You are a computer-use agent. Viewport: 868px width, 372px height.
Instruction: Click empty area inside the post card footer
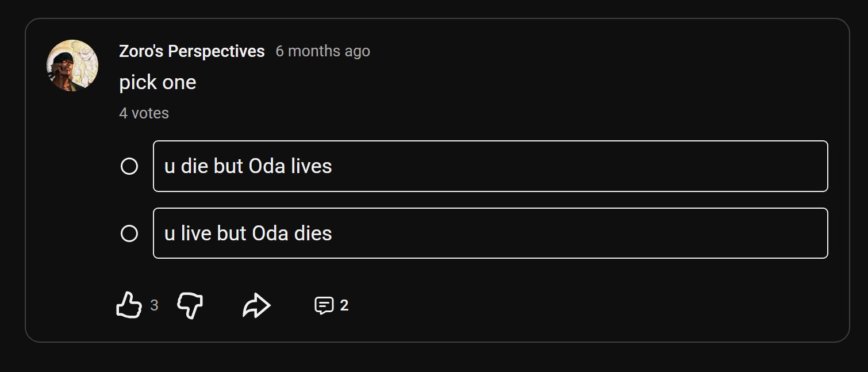575,305
